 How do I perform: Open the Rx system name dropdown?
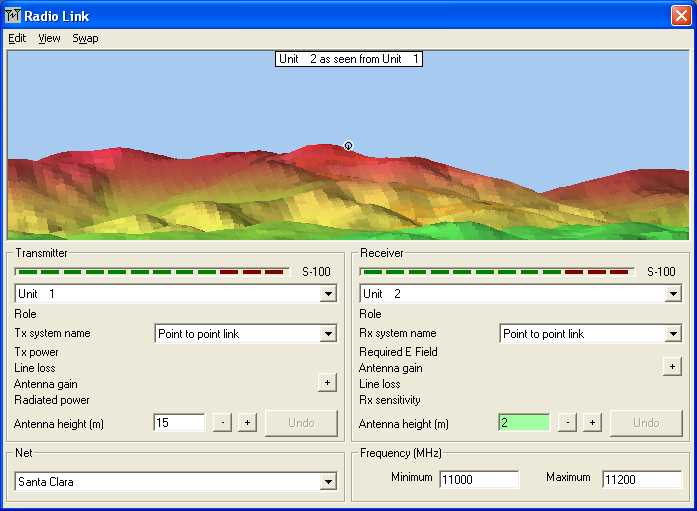(x=673, y=334)
